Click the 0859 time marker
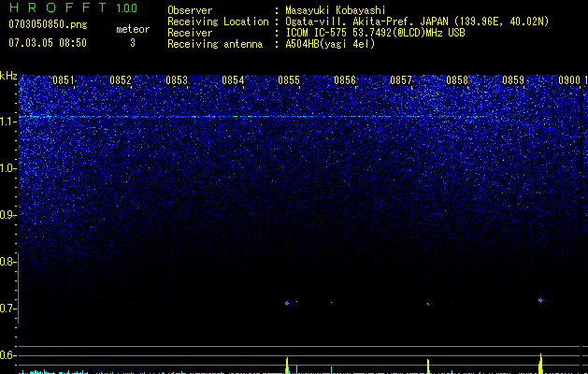588x374 pixels. pyautogui.click(x=513, y=80)
